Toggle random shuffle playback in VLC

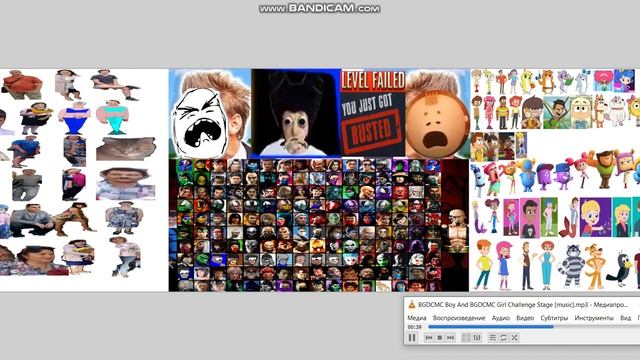pyautogui.click(x=514, y=338)
